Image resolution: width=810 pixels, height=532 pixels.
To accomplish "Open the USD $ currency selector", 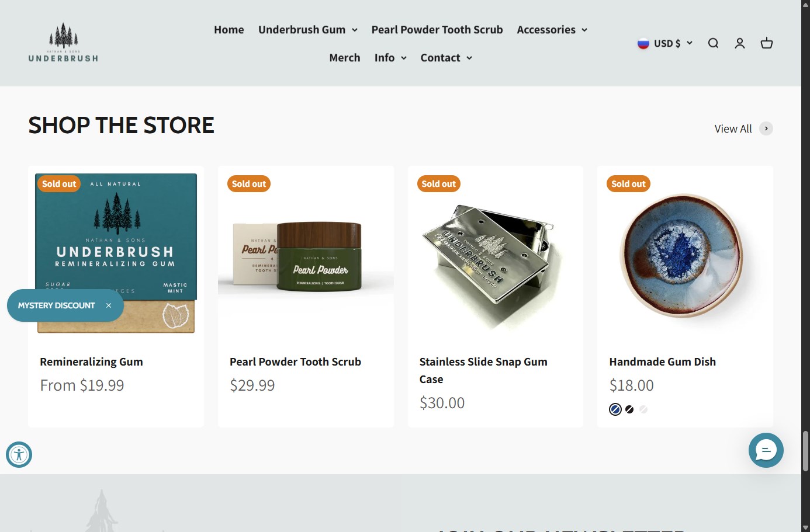I will (665, 43).
